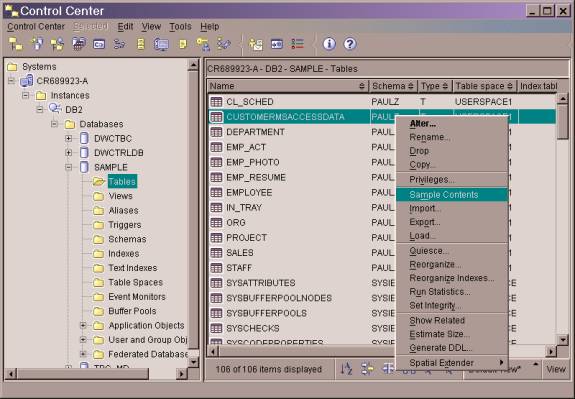The height and width of the screenshot is (399, 575).
Task: Toggle sort arrows on the Schema column
Action: pyautogui.click(x=411, y=86)
